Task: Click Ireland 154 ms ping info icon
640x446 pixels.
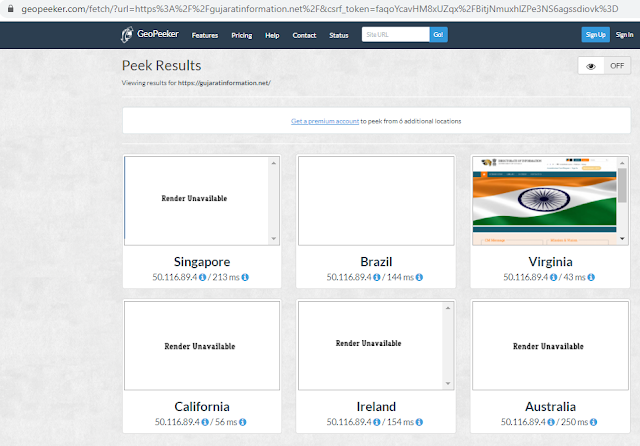Action: 419,422
